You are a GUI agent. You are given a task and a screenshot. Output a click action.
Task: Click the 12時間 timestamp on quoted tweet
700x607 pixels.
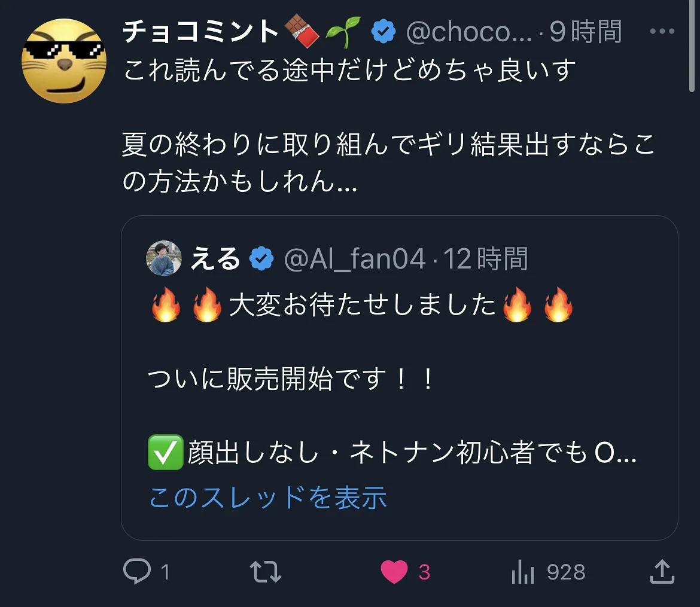point(486,258)
